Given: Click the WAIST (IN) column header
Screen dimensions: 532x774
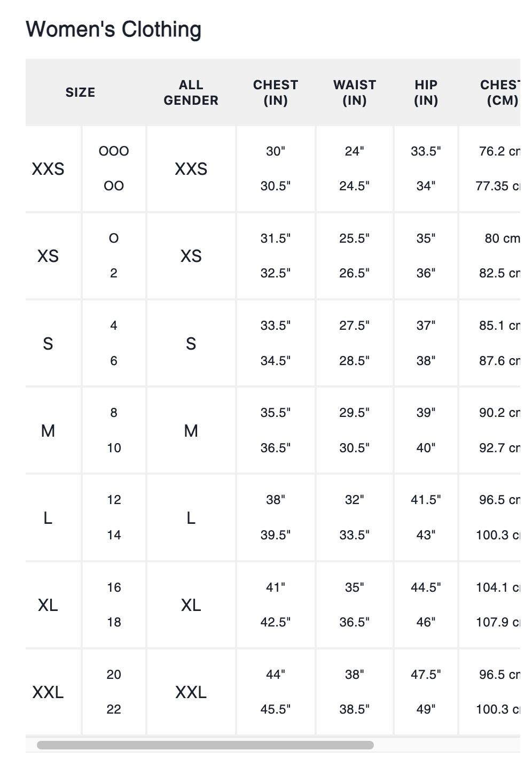Looking at the screenshot, I should tap(355, 92).
